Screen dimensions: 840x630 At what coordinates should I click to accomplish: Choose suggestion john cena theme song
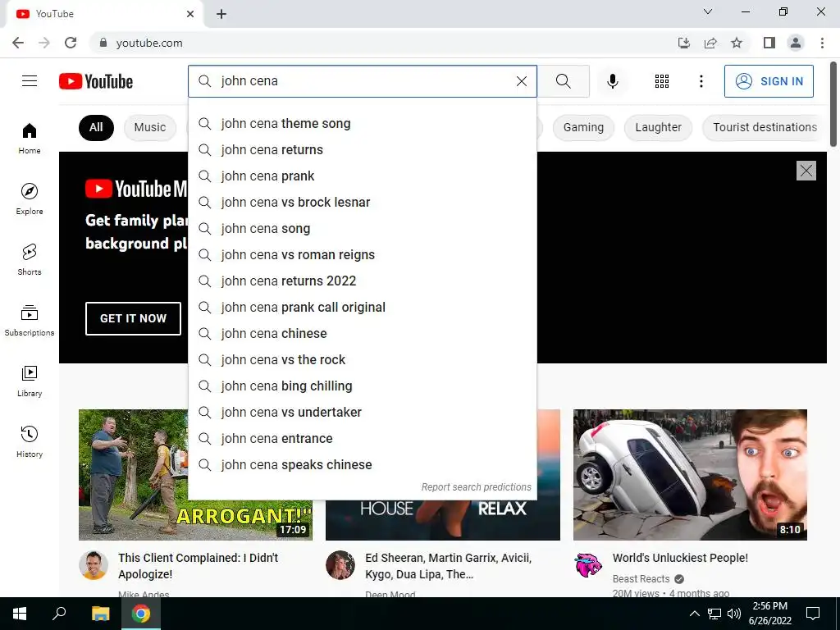point(362,124)
